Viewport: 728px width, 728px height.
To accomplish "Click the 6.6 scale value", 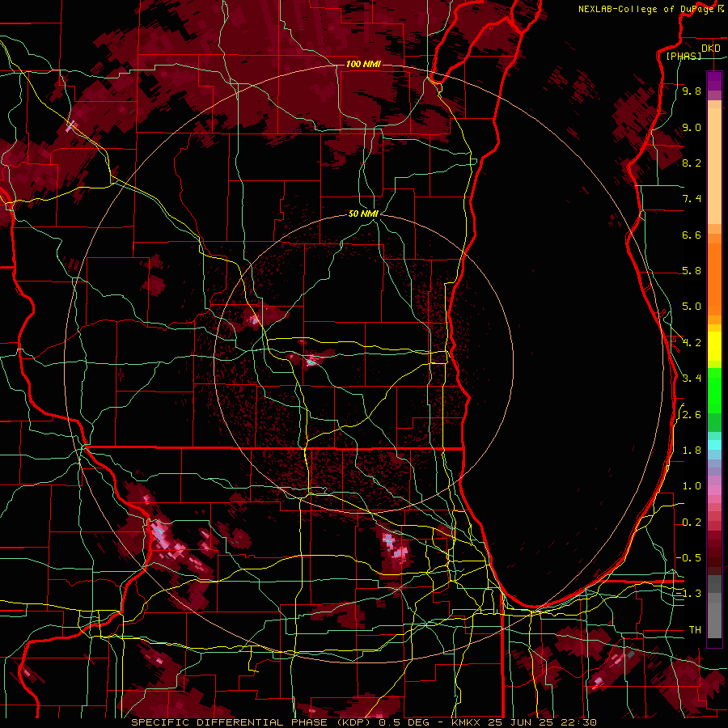I will (692, 235).
